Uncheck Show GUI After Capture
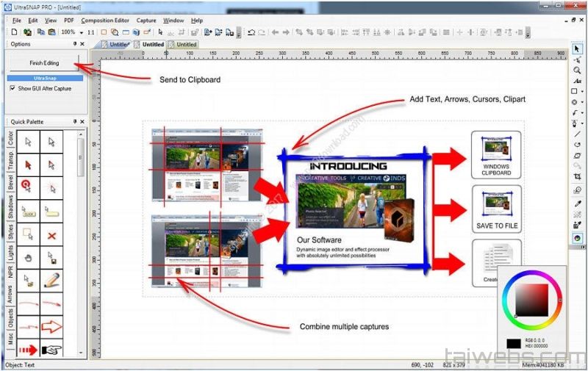This screenshot has width=588, height=371. [x=12, y=88]
